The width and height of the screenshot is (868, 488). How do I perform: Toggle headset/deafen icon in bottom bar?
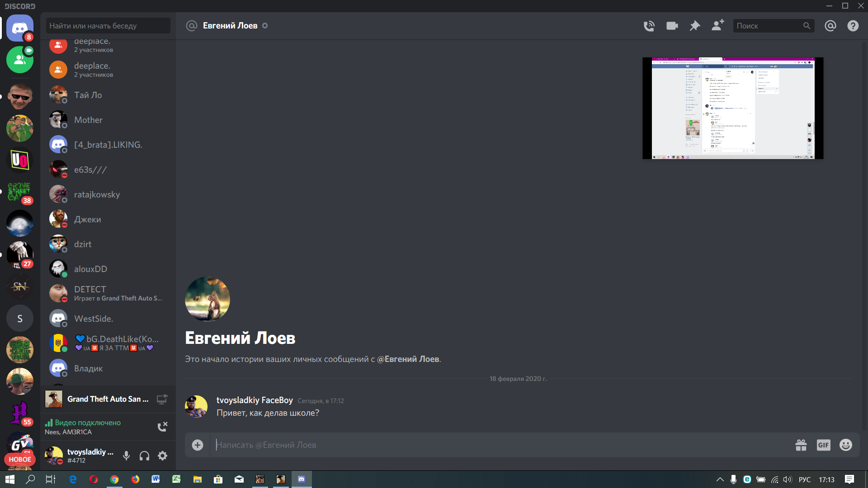144,456
